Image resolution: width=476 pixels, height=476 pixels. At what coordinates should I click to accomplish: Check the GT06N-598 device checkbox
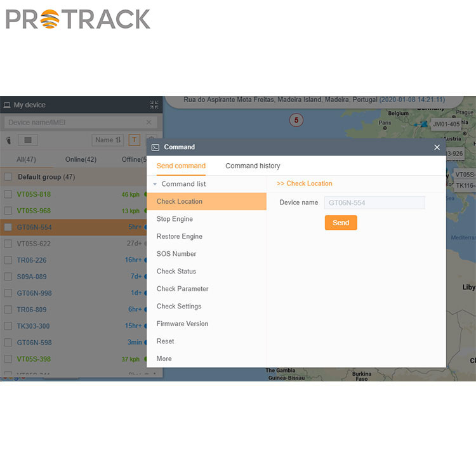point(8,343)
